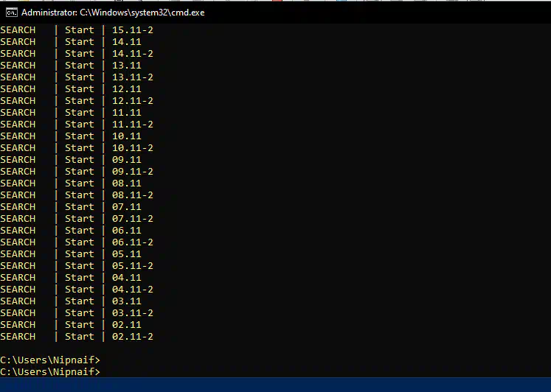
Task: Click the word Start on the 06.11-2 row
Action: (80, 242)
